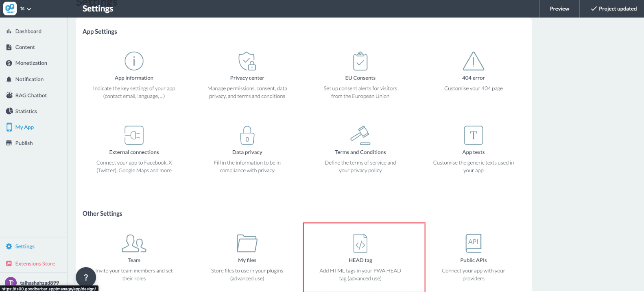The height and width of the screenshot is (292, 644).
Task: Open the EU Consents label
Action: [x=360, y=78]
